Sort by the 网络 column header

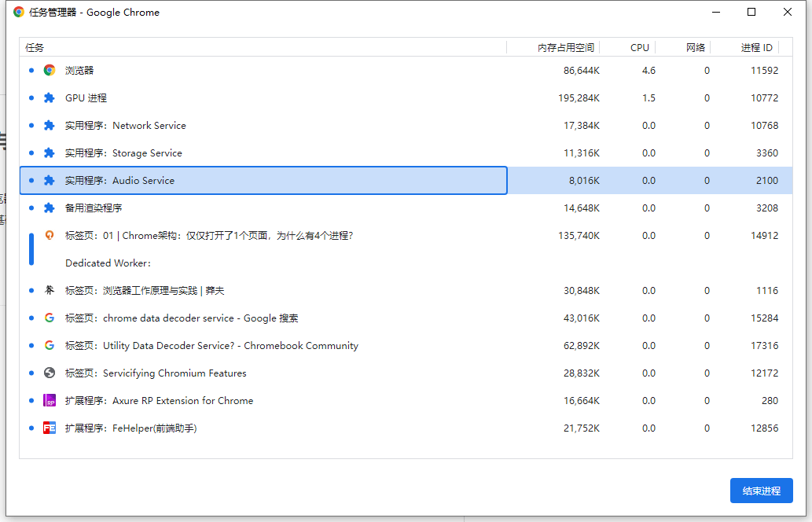[x=682, y=48]
